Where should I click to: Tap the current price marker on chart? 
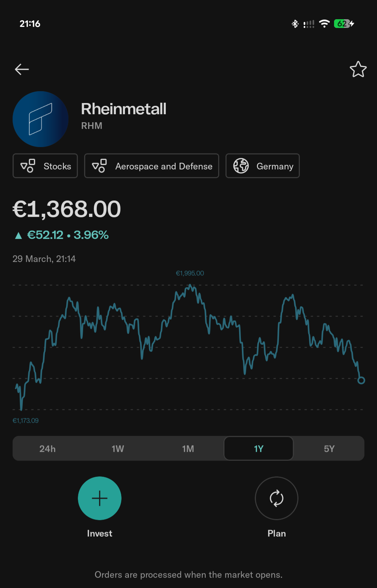361,380
